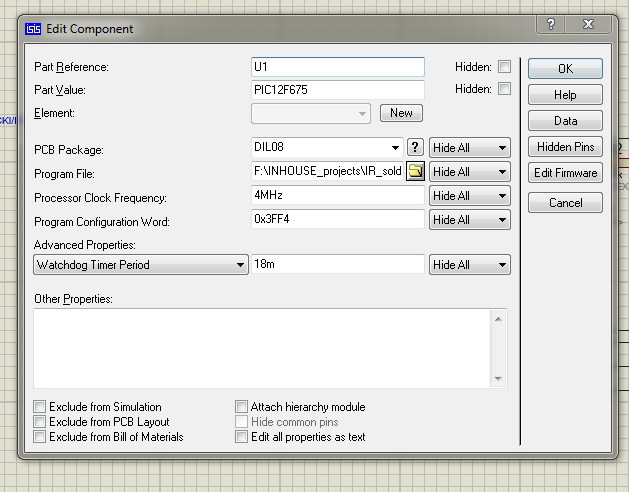Enable Exclude from Simulation

click(40, 407)
